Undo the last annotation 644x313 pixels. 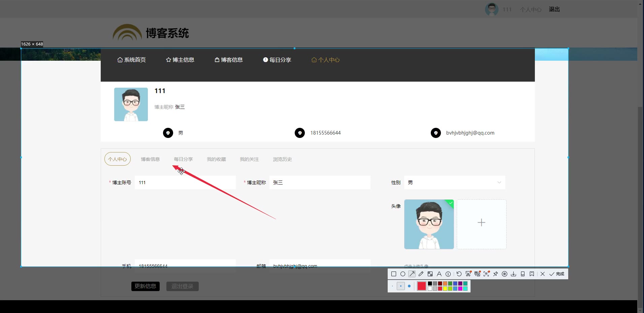pyautogui.click(x=459, y=274)
